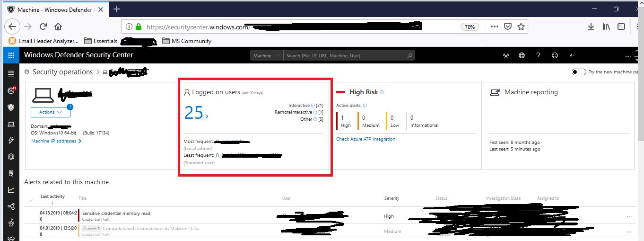Viewport: 644px width, 241px height.
Task: Open the app launcher waffle icon
Action: (11, 55)
